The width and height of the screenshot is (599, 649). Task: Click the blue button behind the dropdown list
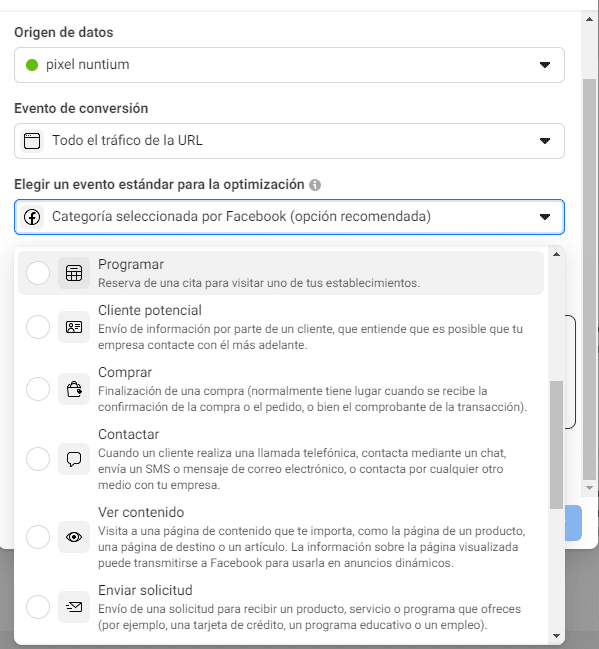(573, 523)
